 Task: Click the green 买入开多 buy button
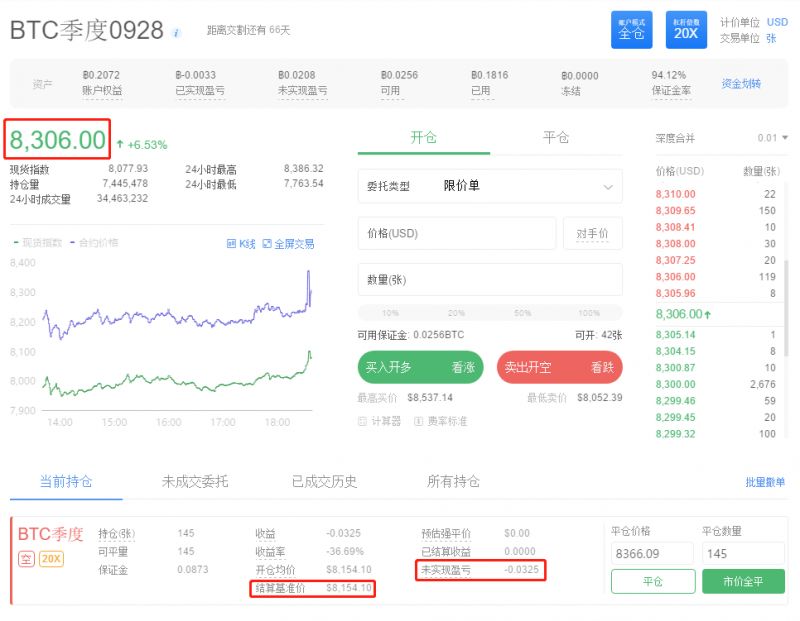[x=420, y=368]
